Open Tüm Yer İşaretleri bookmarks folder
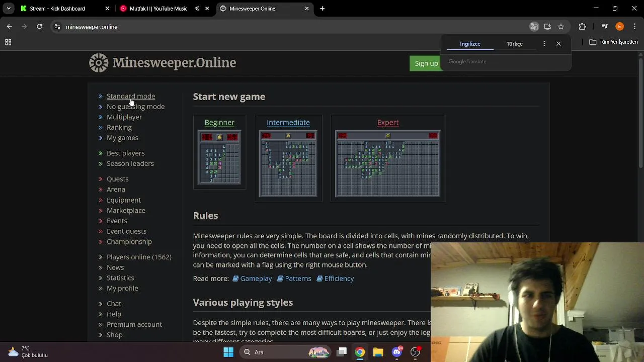This screenshot has height=362, width=644. pyautogui.click(x=613, y=42)
